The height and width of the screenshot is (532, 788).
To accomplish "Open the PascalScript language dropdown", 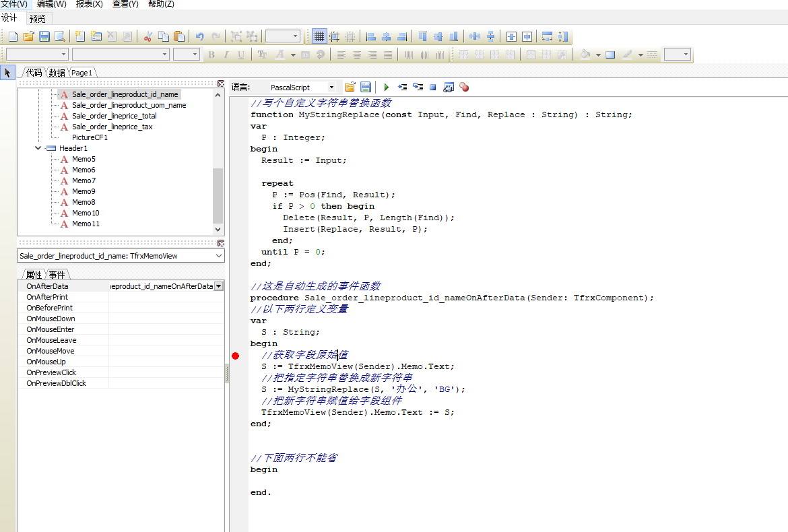I will [331, 88].
